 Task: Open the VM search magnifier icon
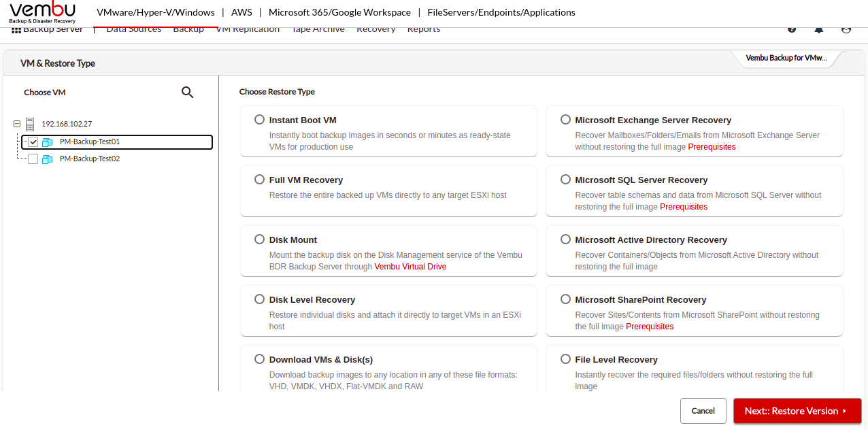point(188,93)
